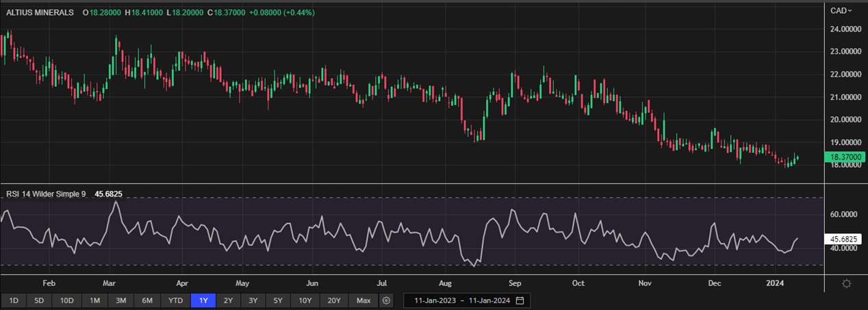Click the RSI 14 Wilder Simple indicator label
Screen dimensions: 868x310
coord(46,194)
